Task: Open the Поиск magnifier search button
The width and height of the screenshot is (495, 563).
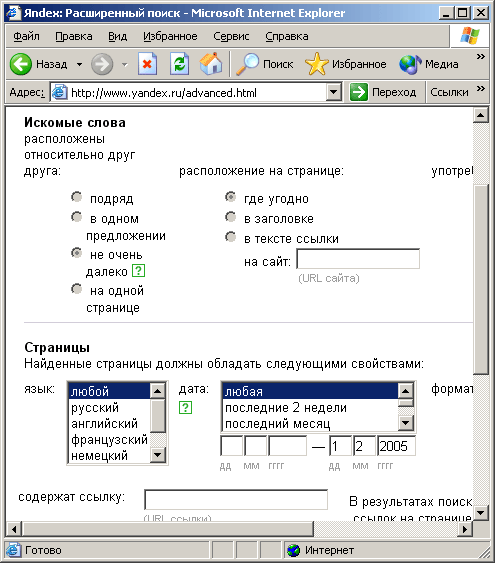Action: point(265,64)
